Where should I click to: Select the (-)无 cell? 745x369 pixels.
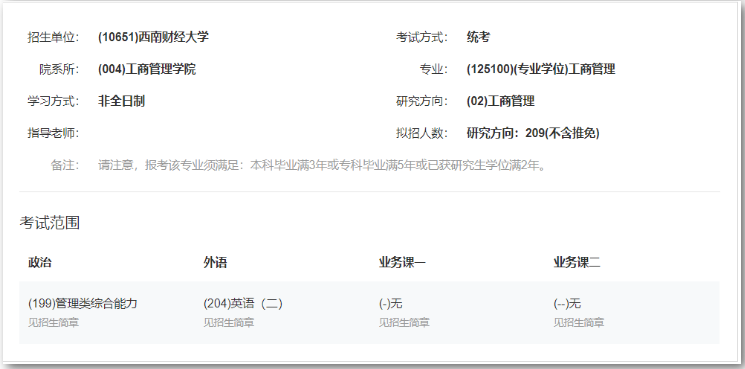click(391, 303)
